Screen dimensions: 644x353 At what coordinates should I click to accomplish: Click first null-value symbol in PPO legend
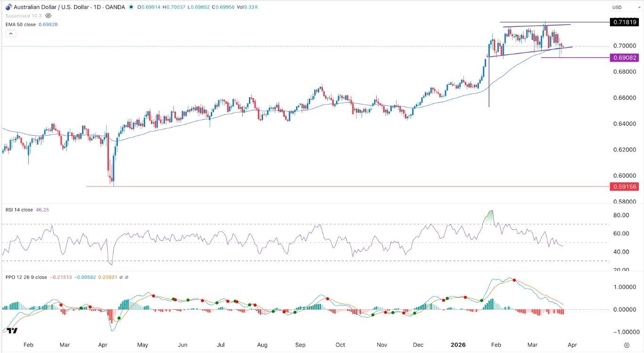pyautogui.click(x=122, y=278)
